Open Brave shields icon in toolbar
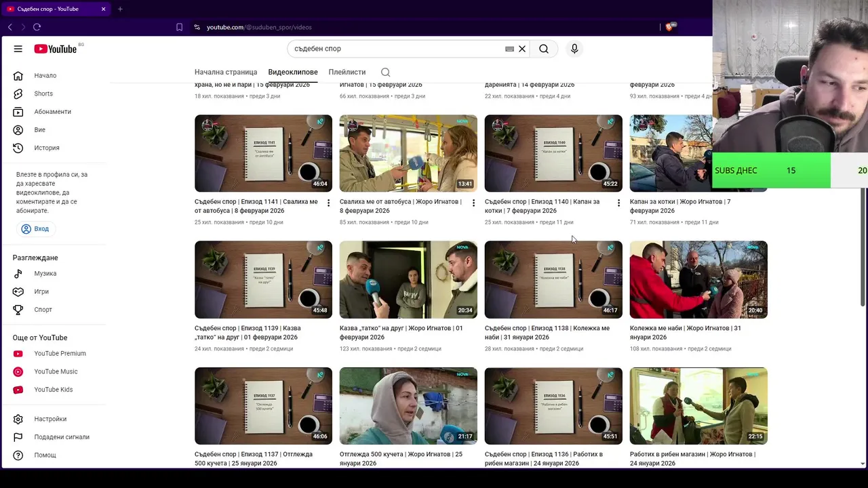The height and width of the screenshot is (488, 868). point(671,27)
